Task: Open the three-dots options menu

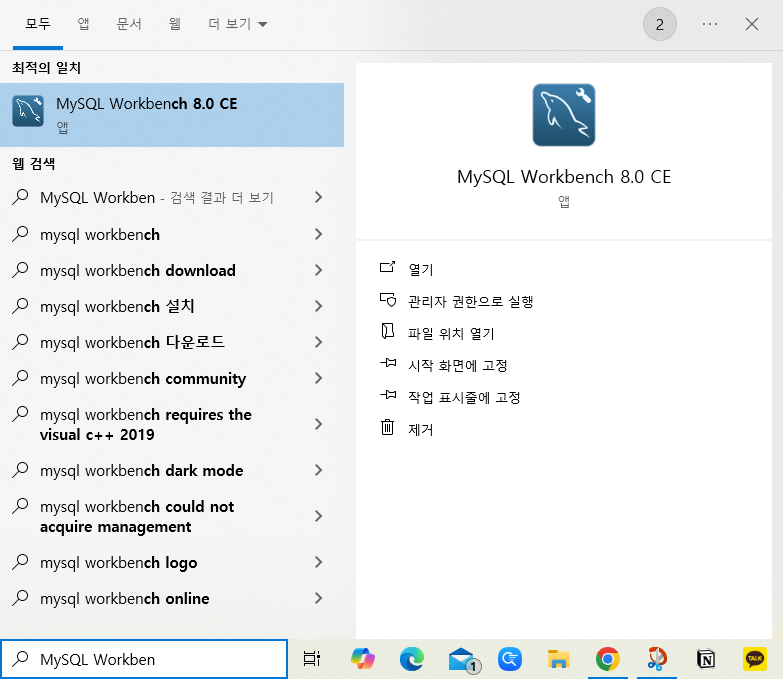Action: (x=710, y=24)
